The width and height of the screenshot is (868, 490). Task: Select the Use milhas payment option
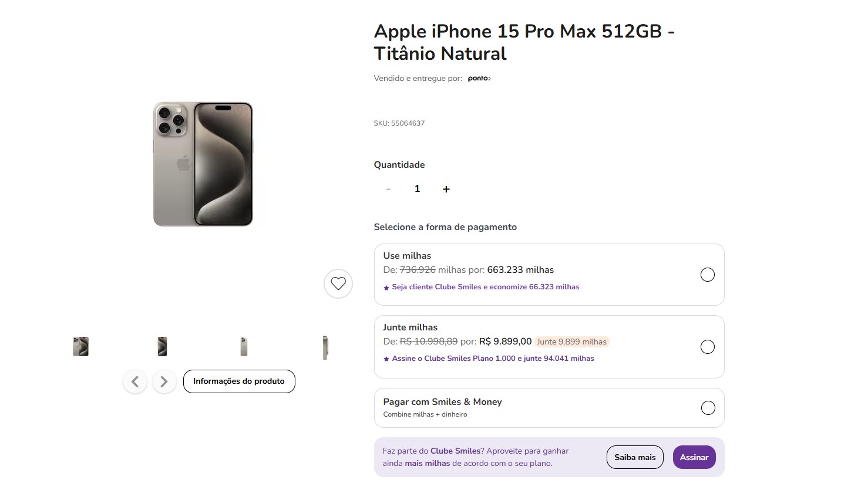tap(549, 275)
